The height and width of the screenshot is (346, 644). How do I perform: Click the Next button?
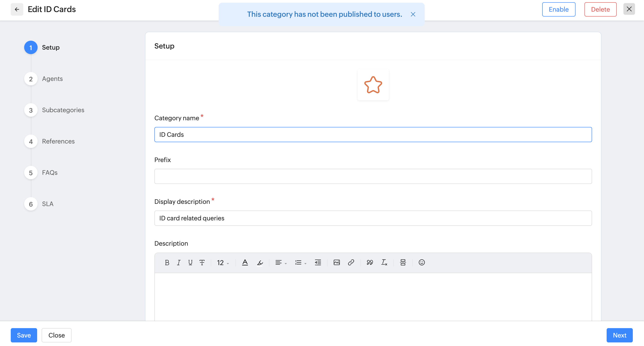(619, 335)
